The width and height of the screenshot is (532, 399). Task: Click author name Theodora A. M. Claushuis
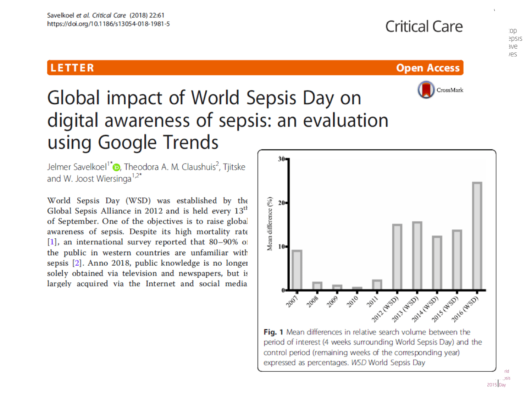(171, 167)
